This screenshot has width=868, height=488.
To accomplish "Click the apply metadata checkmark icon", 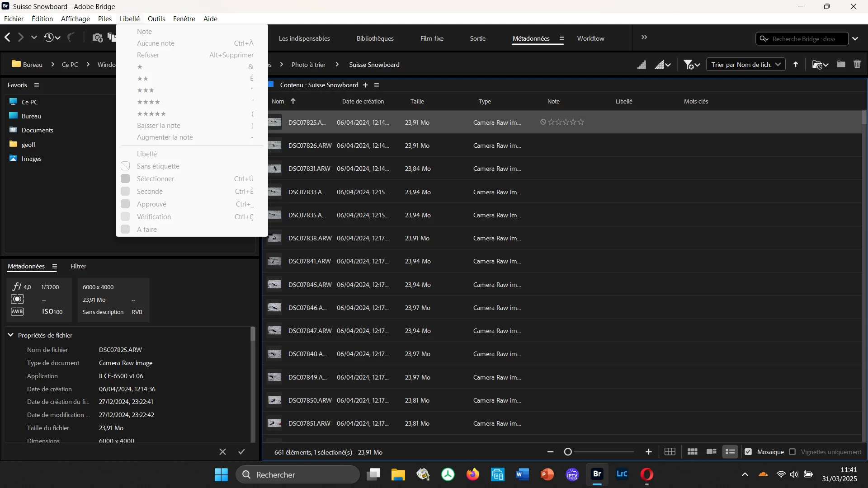I will (241, 451).
